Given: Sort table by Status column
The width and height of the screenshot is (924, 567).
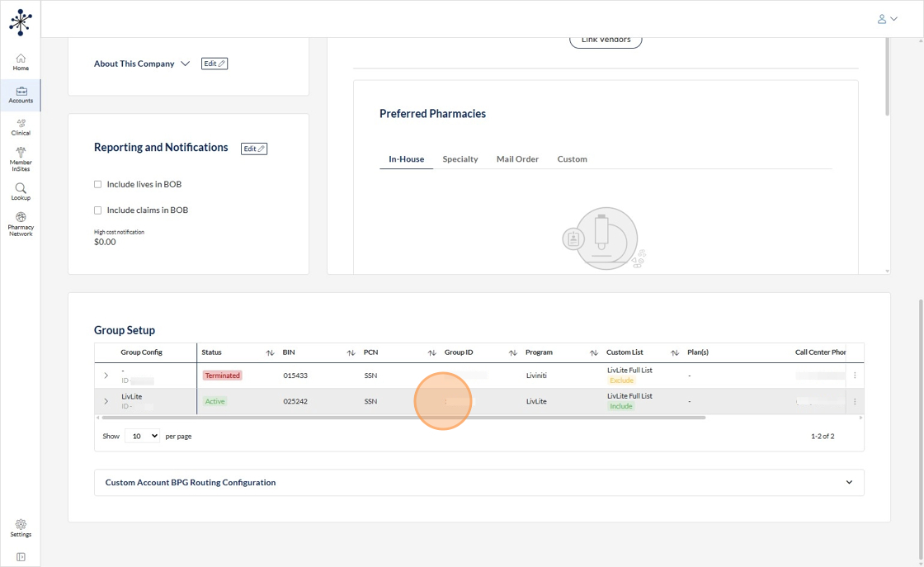Looking at the screenshot, I should 270,352.
